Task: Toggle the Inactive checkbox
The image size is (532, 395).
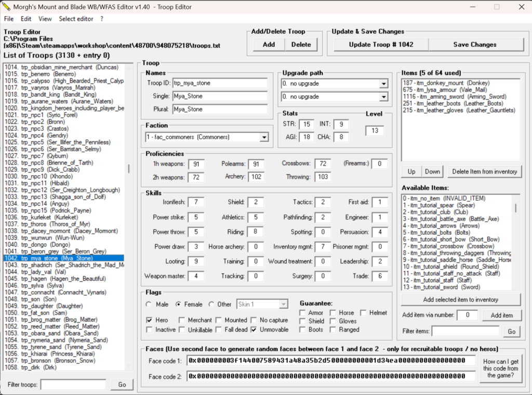Action: point(149,330)
